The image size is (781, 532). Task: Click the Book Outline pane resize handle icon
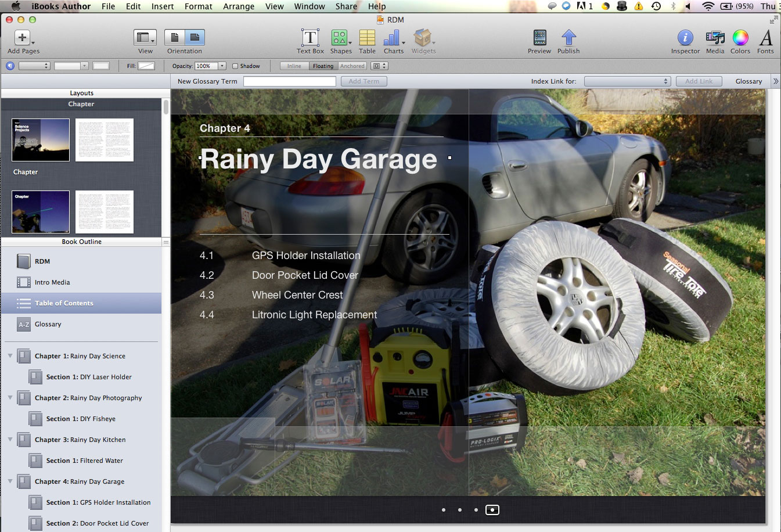click(x=166, y=242)
